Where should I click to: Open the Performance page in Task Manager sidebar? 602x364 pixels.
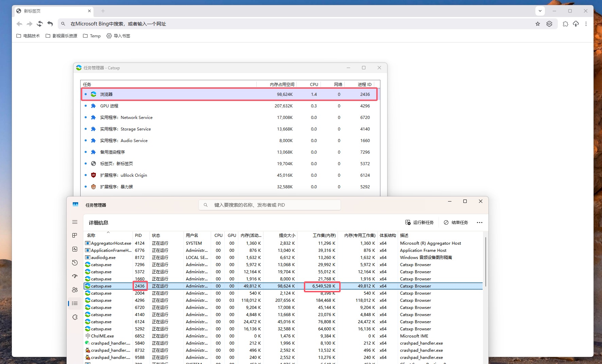pos(75,249)
